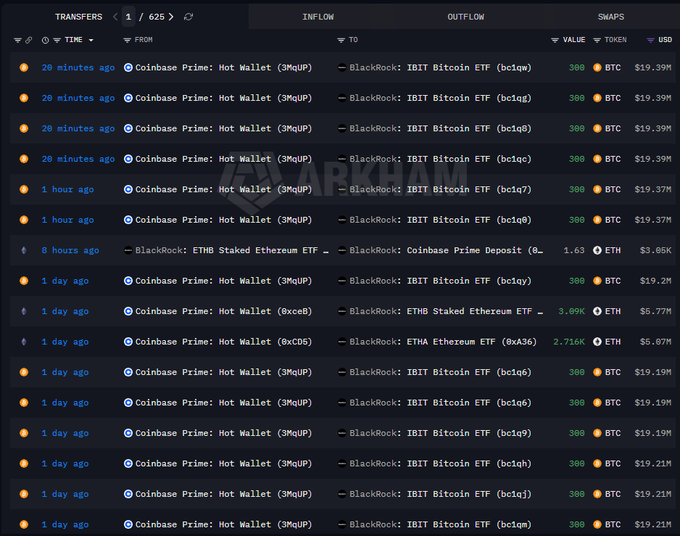Screen dimensions: 680x536
Task: Open IBIT Bitcoin ETF (bc1qw) address
Action: click(469, 68)
